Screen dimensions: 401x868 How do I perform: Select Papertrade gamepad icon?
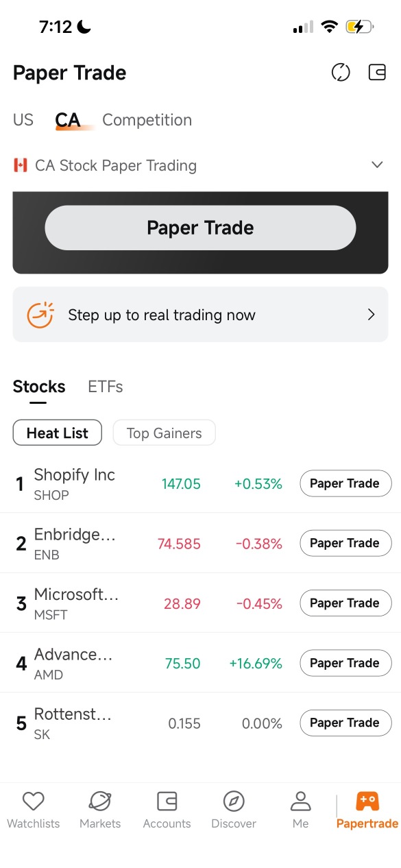(367, 801)
